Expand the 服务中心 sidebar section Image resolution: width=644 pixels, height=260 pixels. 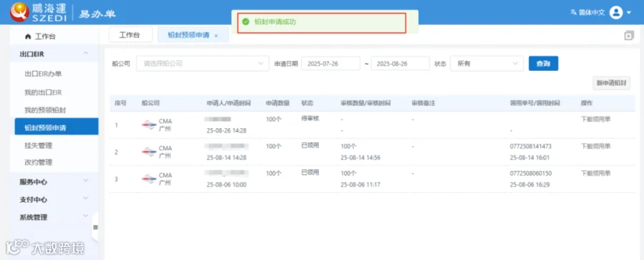click(54, 181)
